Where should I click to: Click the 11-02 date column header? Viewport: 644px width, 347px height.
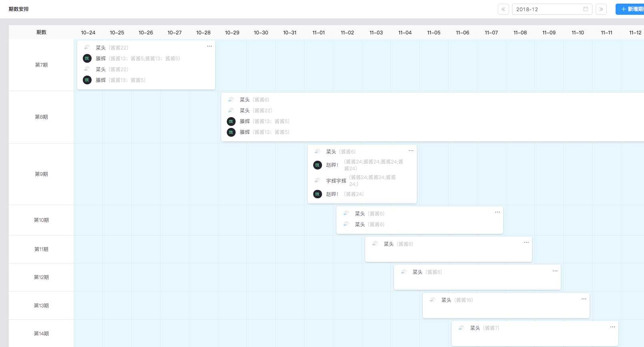click(x=347, y=32)
